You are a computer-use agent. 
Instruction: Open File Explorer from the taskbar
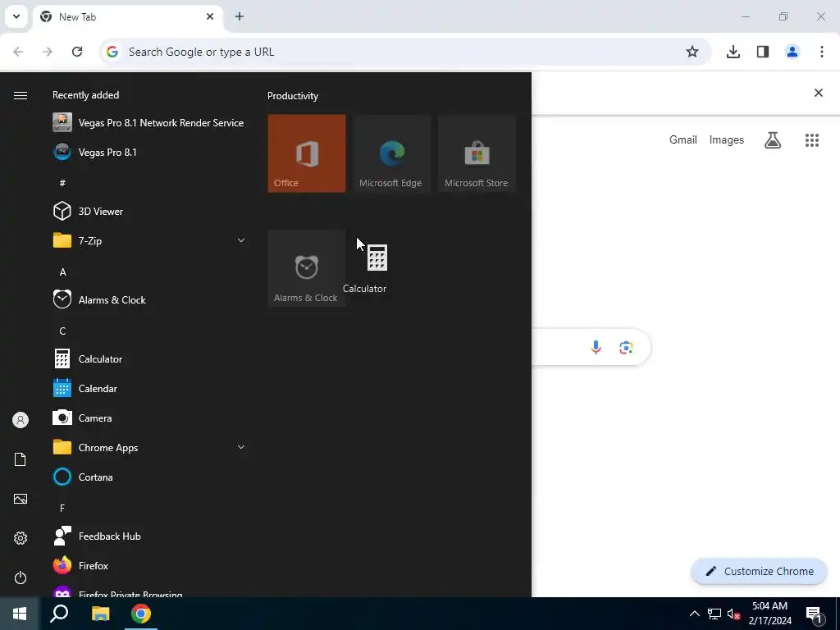click(x=100, y=614)
